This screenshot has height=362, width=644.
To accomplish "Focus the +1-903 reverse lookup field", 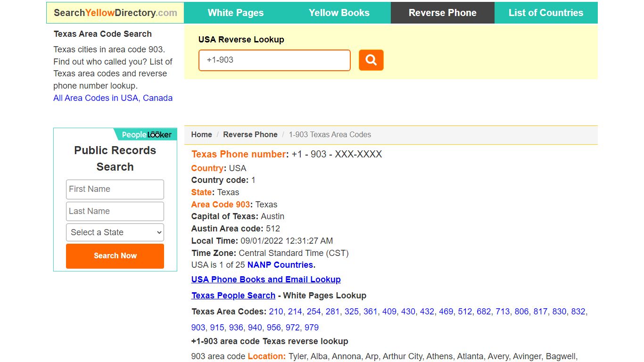I will [x=274, y=60].
